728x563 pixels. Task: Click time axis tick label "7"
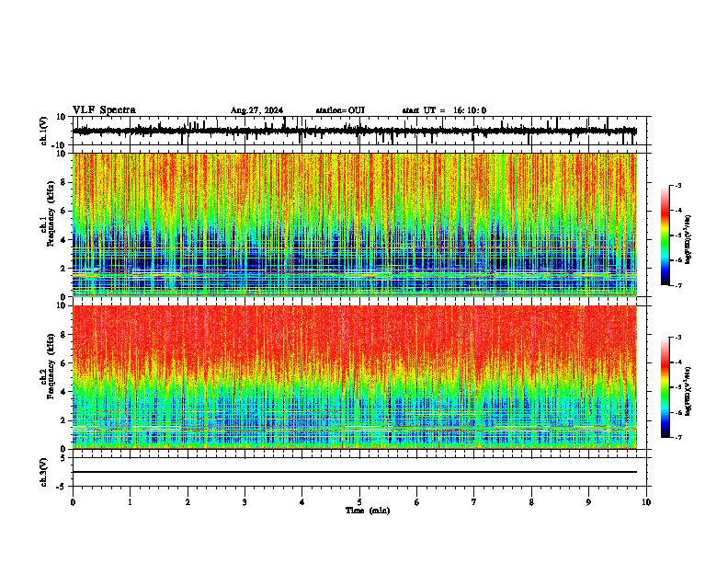(474, 502)
